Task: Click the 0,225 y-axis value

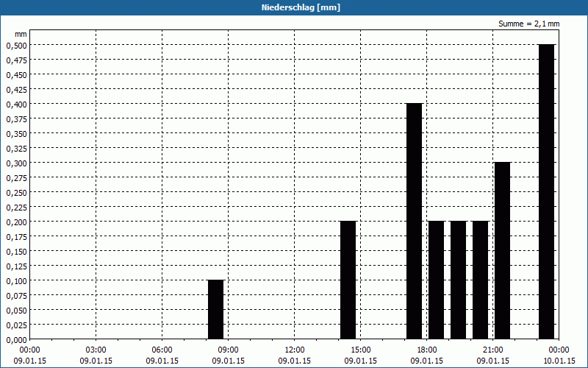Action: (16, 208)
